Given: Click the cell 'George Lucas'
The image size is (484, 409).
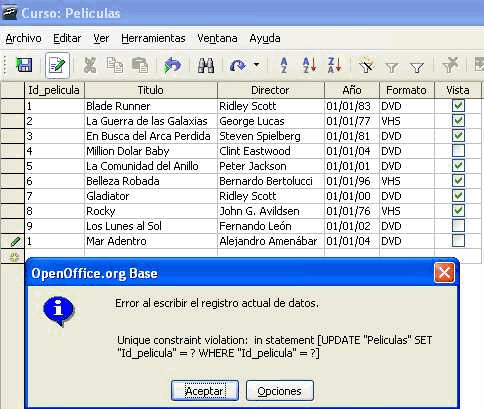Looking at the screenshot, I should click(271, 121).
